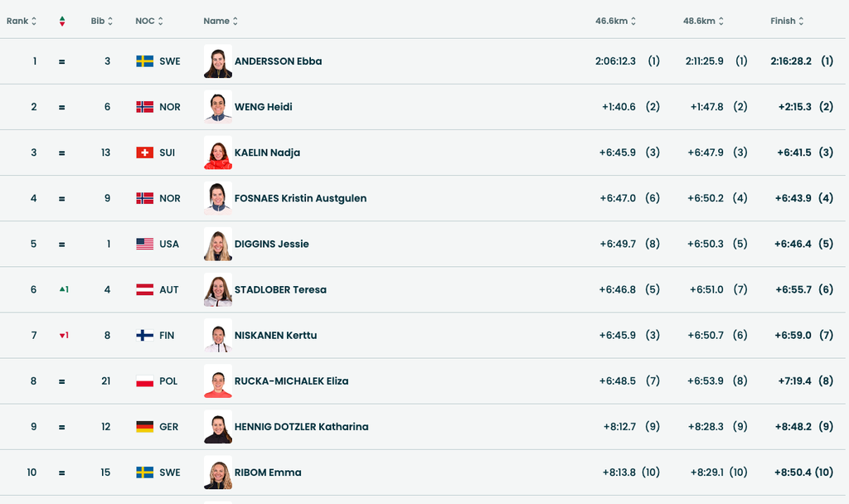Sort by 46.6km split time
This screenshot has height=504, width=849.
(x=616, y=22)
